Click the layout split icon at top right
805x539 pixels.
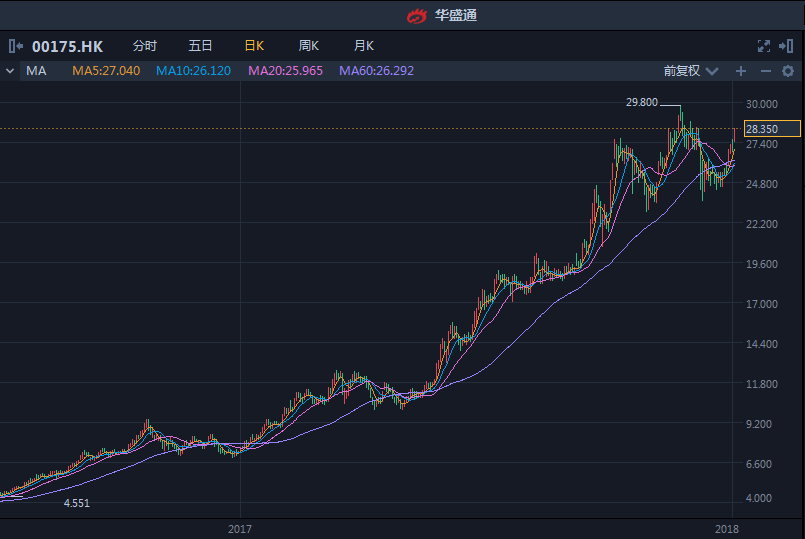(x=788, y=46)
